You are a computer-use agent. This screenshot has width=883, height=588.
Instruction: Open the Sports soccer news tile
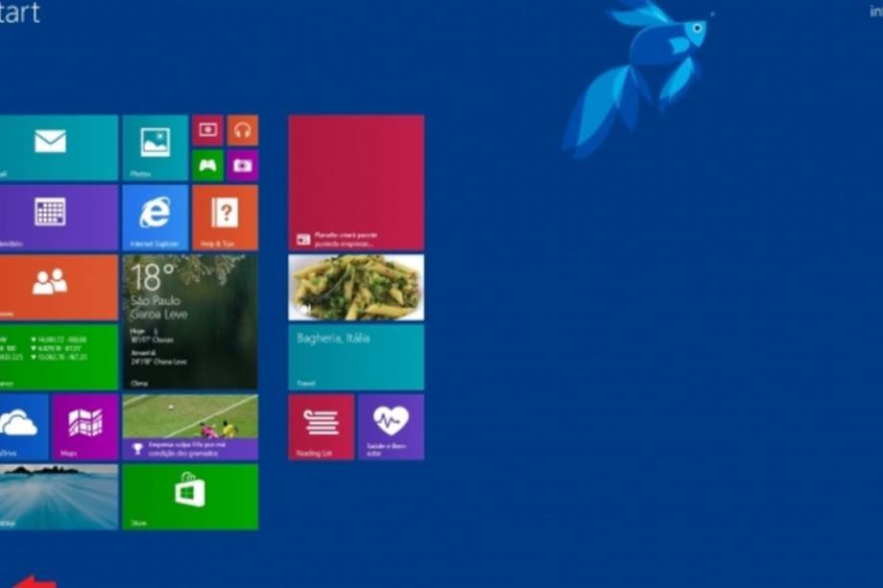pyautogui.click(x=190, y=427)
